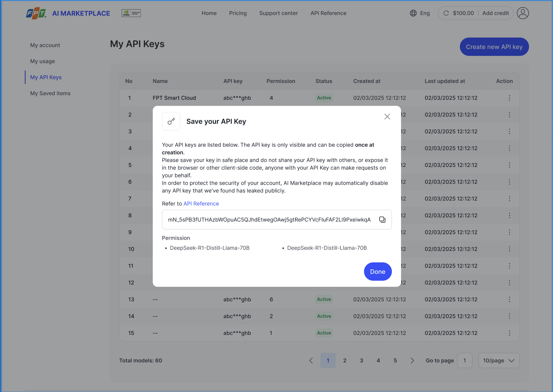
Task: Click Permission column header
Action: tap(281, 81)
